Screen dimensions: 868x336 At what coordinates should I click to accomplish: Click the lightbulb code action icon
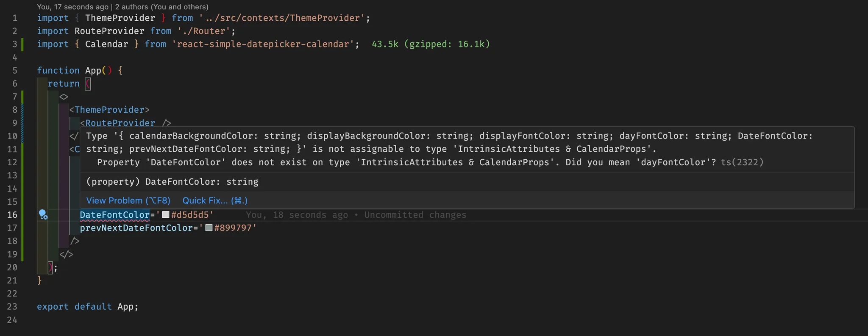[43, 214]
